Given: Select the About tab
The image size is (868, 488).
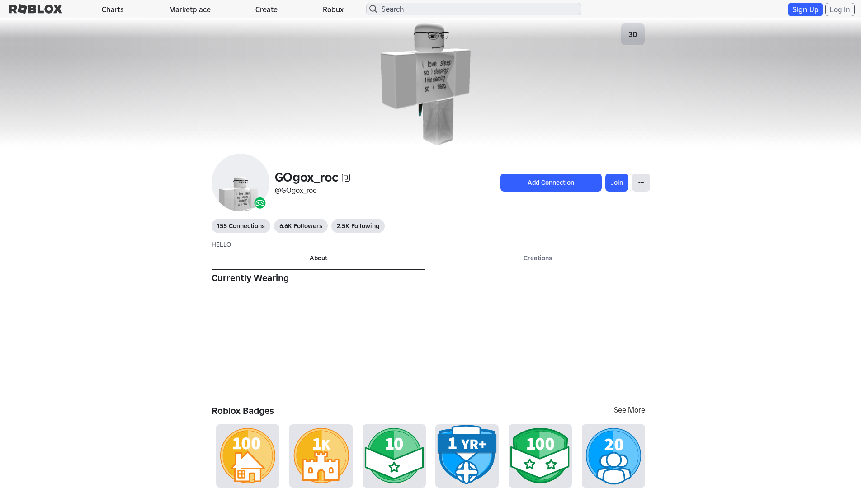Looking at the screenshot, I should (x=318, y=258).
